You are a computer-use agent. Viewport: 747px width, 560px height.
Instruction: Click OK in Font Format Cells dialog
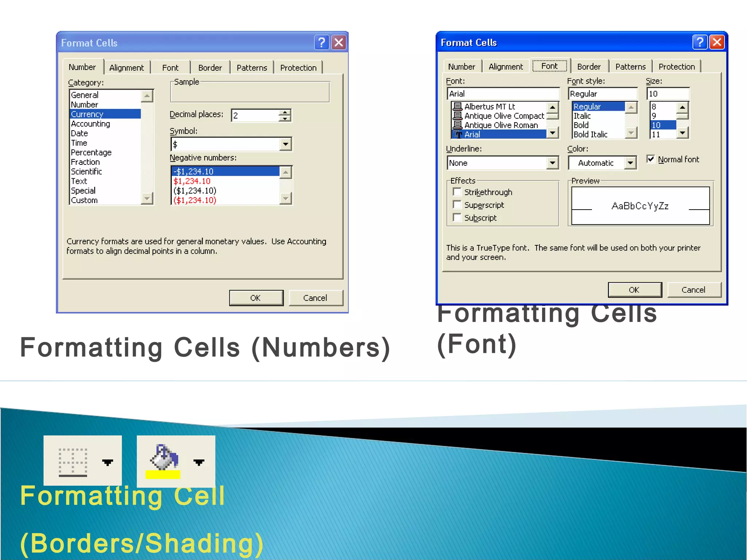tap(635, 290)
